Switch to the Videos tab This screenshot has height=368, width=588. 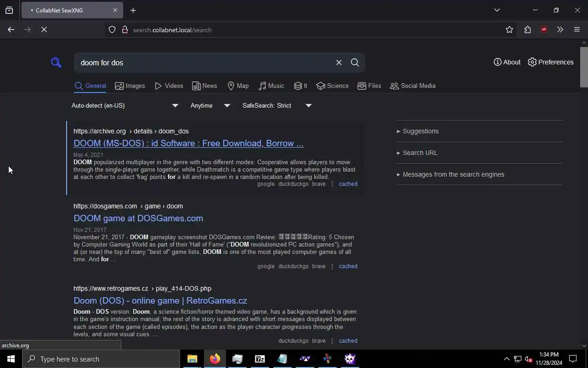pyautogui.click(x=169, y=86)
